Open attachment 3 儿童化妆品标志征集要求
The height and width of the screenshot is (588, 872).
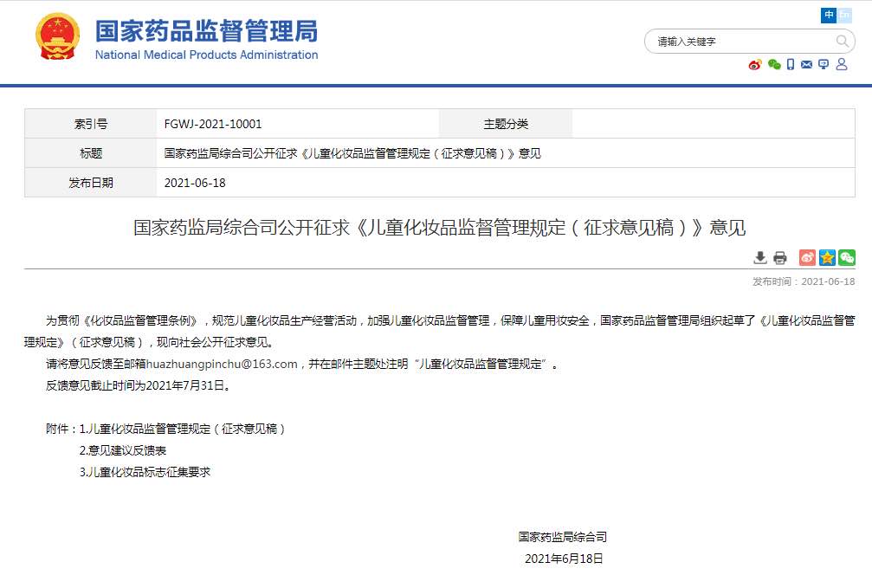click(x=145, y=472)
